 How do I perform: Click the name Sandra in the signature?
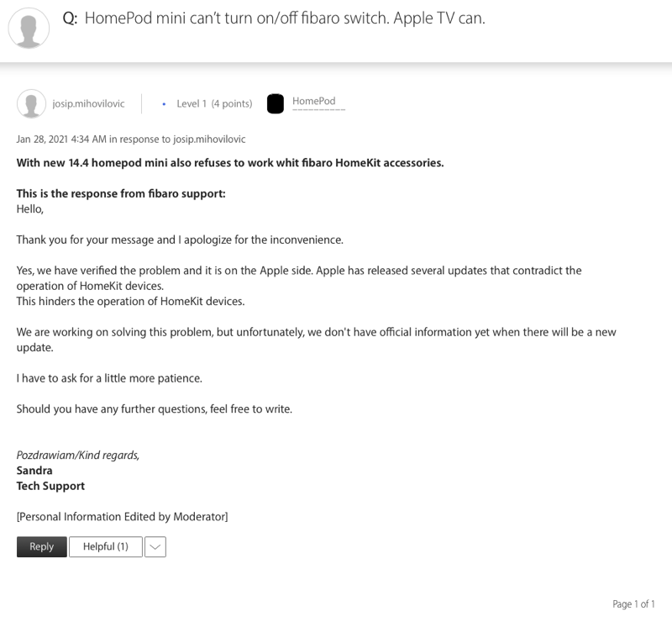coord(34,471)
